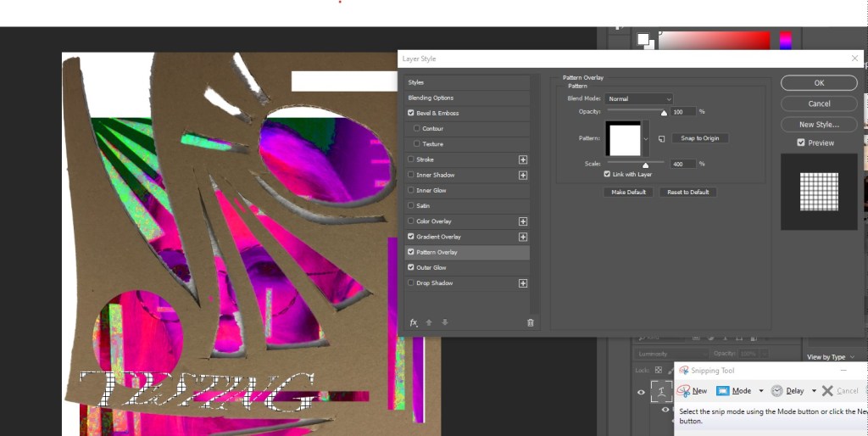
Task: Expand the pattern picker dropdown arrow
Action: [x=646, y=137]
